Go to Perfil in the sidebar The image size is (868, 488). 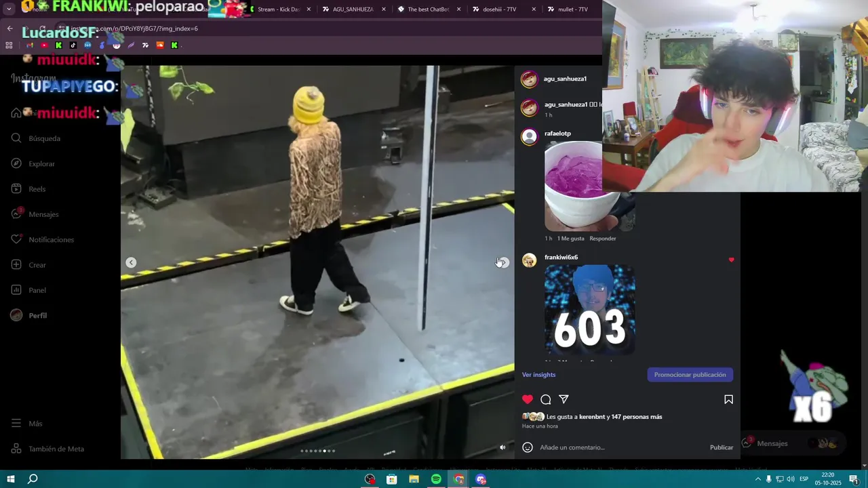tap(29, 315)
